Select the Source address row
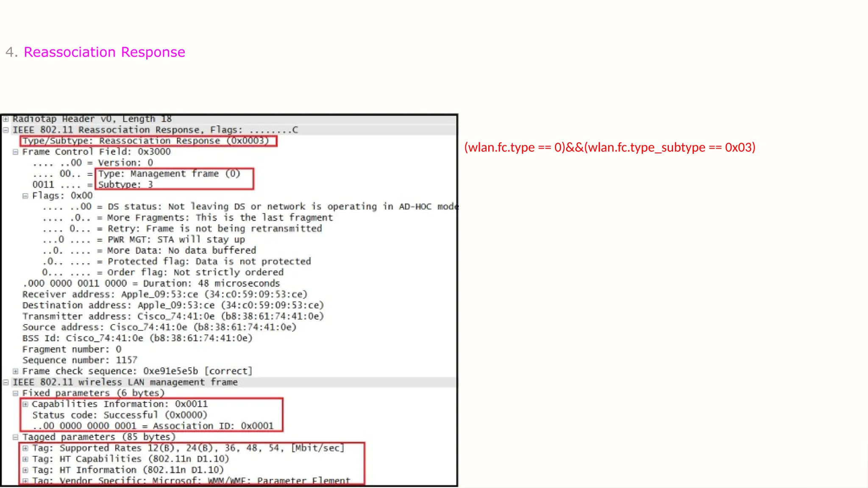This screenshot has width=868, height=488. (x=159, y=327)
